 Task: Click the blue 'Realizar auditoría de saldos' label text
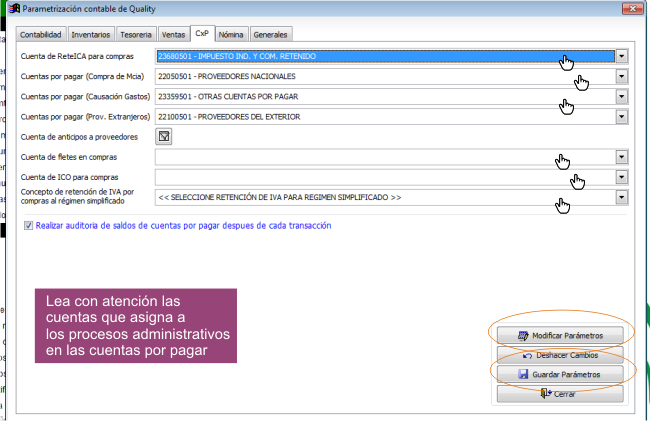click(x=183, y=225)
